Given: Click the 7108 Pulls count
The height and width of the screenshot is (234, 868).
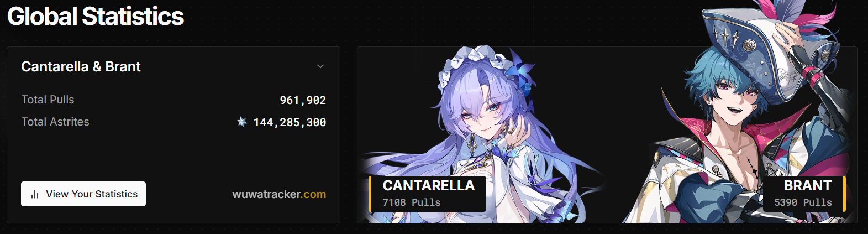Looking at the screenshot, I should pyautogui.click(x=412, y=202).
